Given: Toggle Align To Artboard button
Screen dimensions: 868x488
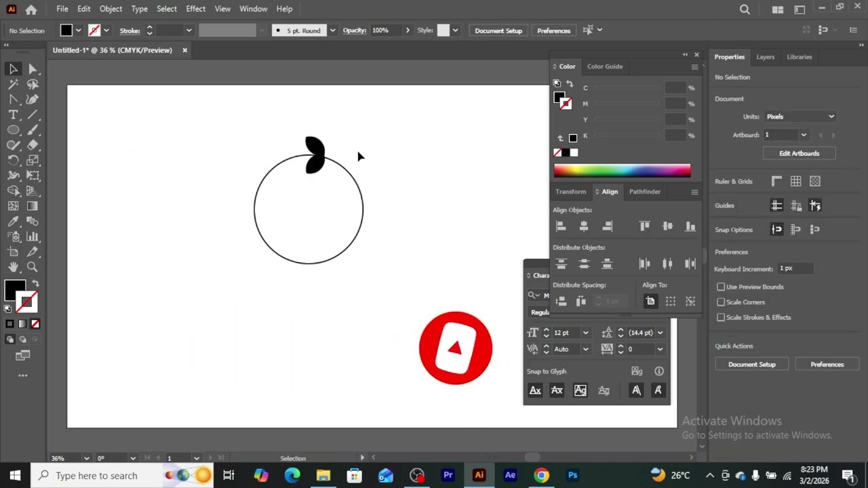Looking at the screenshot, I should [650, 302].
